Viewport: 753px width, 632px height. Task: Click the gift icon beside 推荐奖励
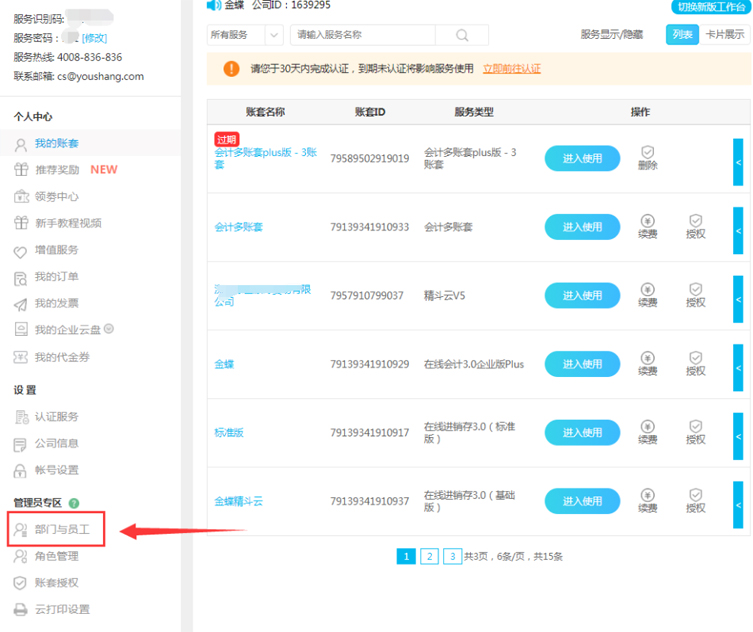click(x=21, y=170)
